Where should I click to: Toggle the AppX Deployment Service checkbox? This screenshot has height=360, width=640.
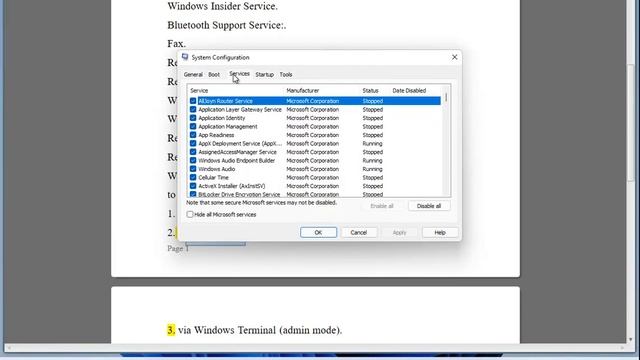(193, 144)
